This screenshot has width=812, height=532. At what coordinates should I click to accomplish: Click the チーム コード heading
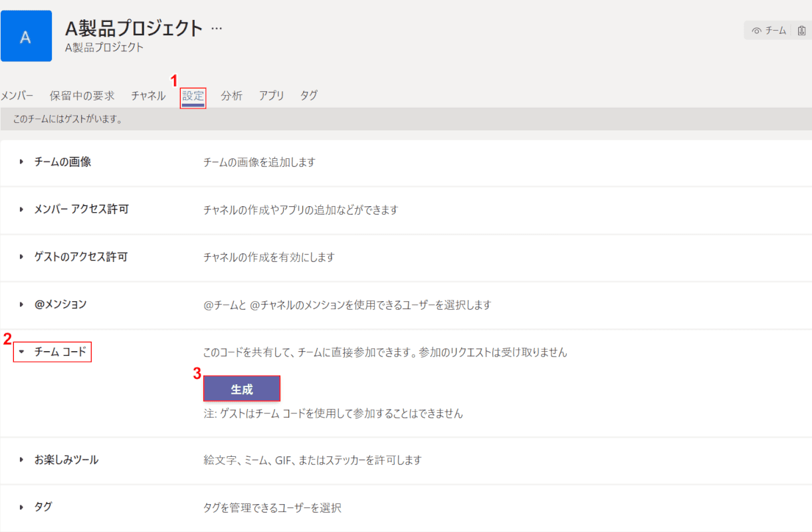tap(60, 352)
